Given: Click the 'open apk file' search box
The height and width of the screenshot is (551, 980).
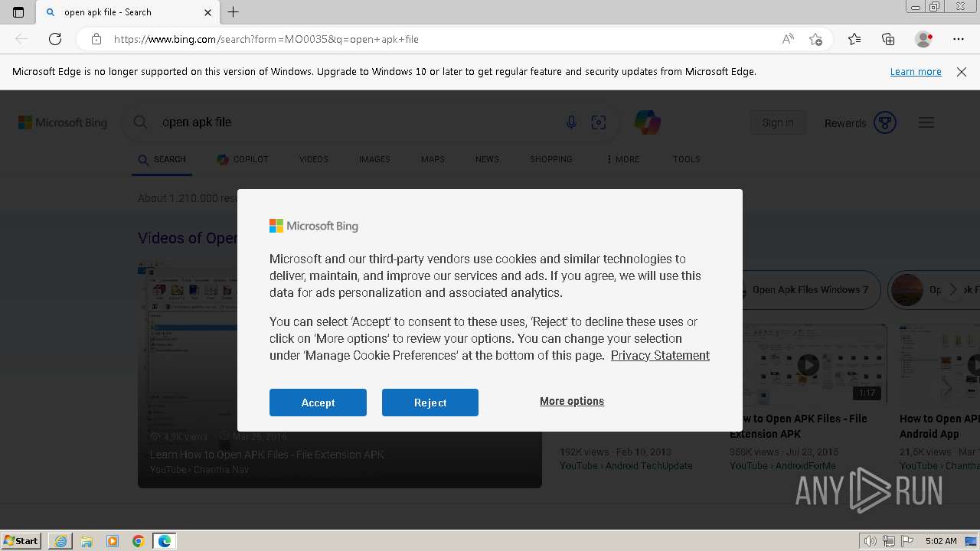Looking at the screenshot, I should pos(356,122).
